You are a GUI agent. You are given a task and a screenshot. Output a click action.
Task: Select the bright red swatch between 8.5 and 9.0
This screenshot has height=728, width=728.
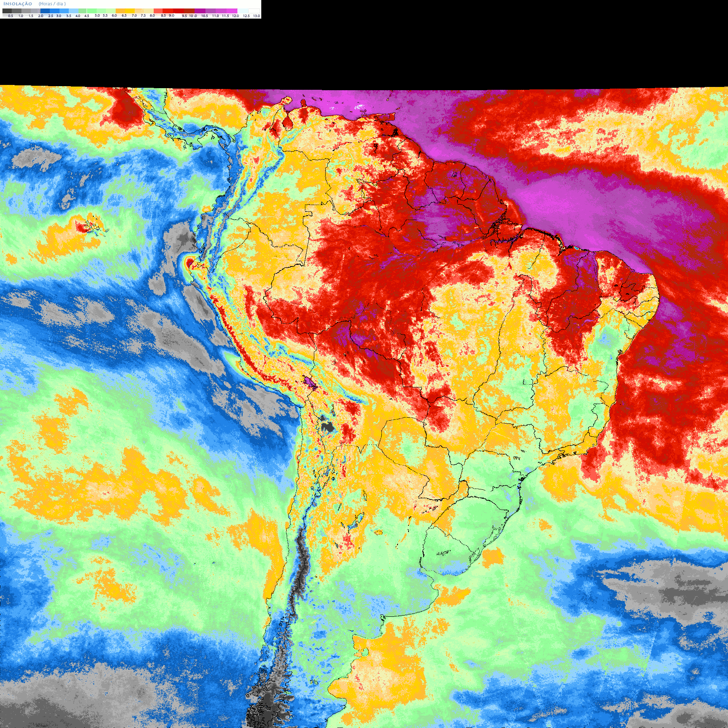click(x=168, y=11)
